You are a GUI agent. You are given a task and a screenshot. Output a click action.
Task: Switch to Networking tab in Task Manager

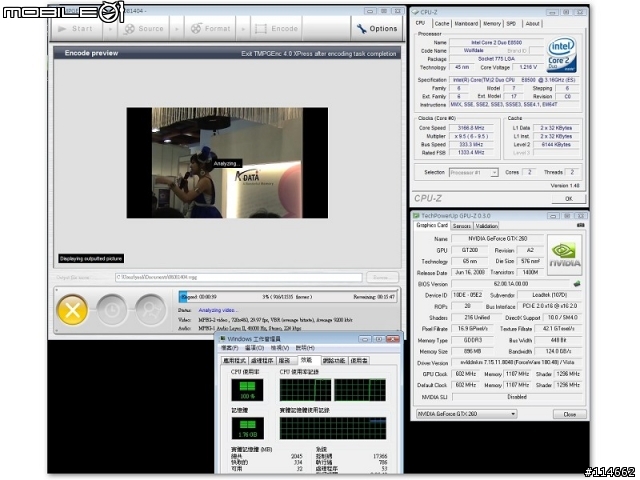(334, 360)
